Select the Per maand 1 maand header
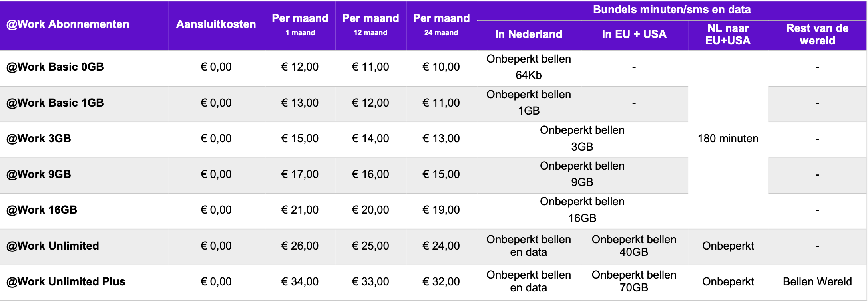868x301 pixels. [300, 24]
